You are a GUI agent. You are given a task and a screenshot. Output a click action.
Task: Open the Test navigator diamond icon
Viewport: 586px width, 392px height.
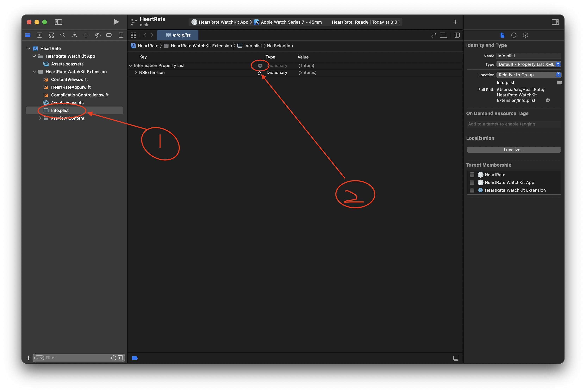point(86,35)
